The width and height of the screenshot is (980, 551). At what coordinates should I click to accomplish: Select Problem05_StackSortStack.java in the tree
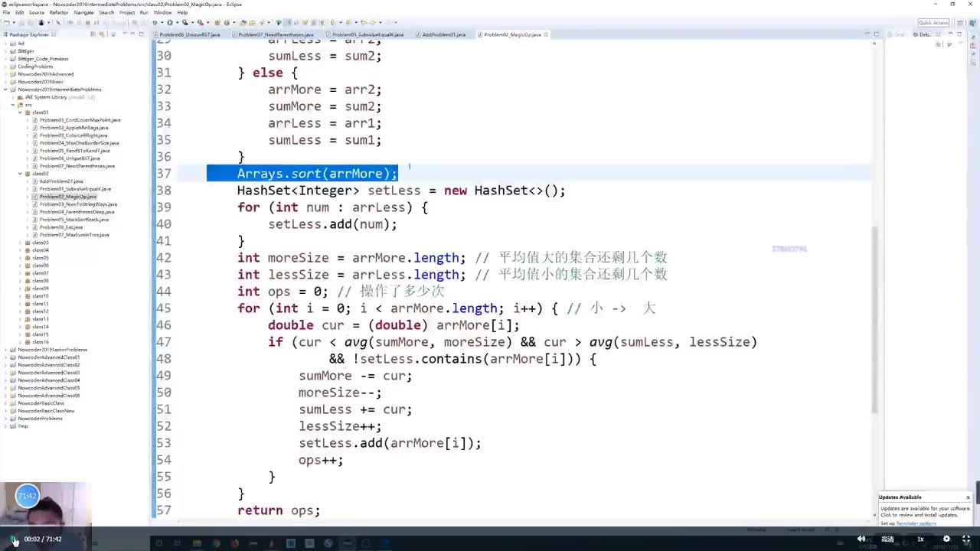tap(73, 220)
